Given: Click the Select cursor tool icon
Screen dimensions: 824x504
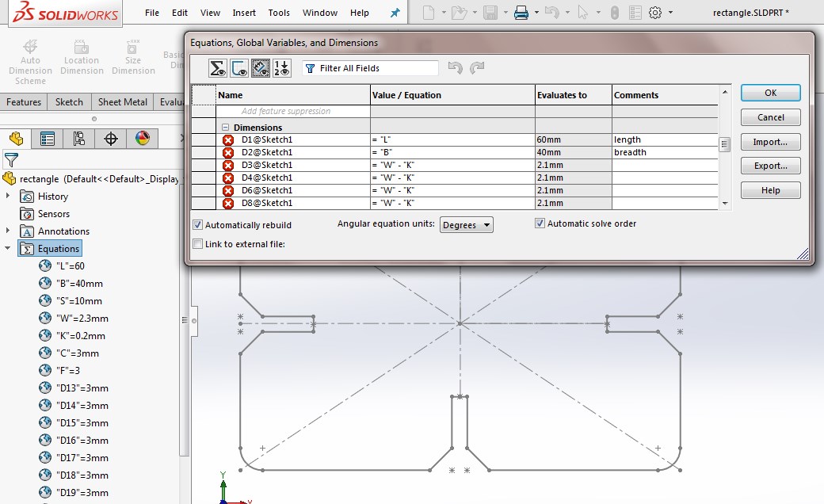Looking at the screenshot, I should click(582, 12).
